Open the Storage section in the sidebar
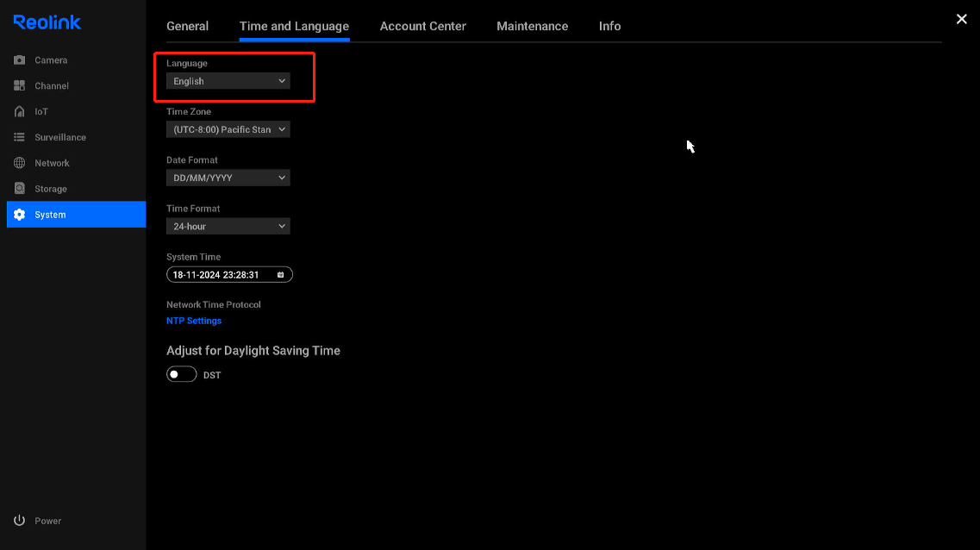 (x=76, y=188)
